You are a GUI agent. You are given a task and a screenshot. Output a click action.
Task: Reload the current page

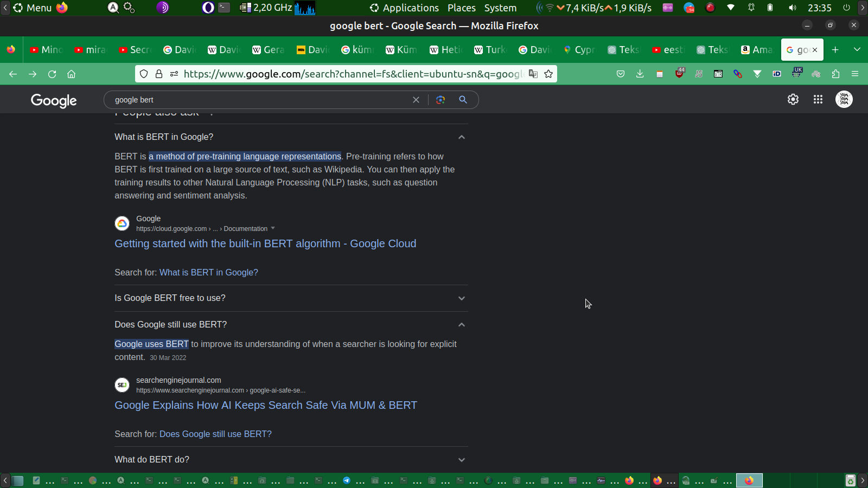point(52,74)
